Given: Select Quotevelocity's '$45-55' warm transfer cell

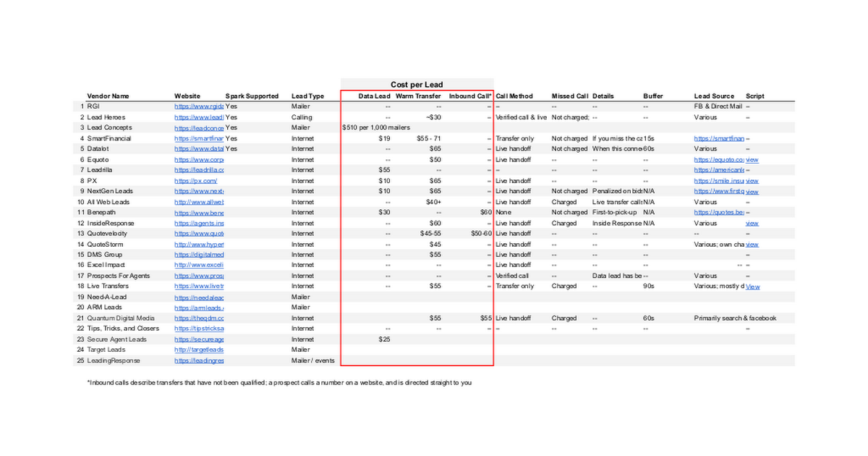Looking at the screenshot, I should point(430,234).
